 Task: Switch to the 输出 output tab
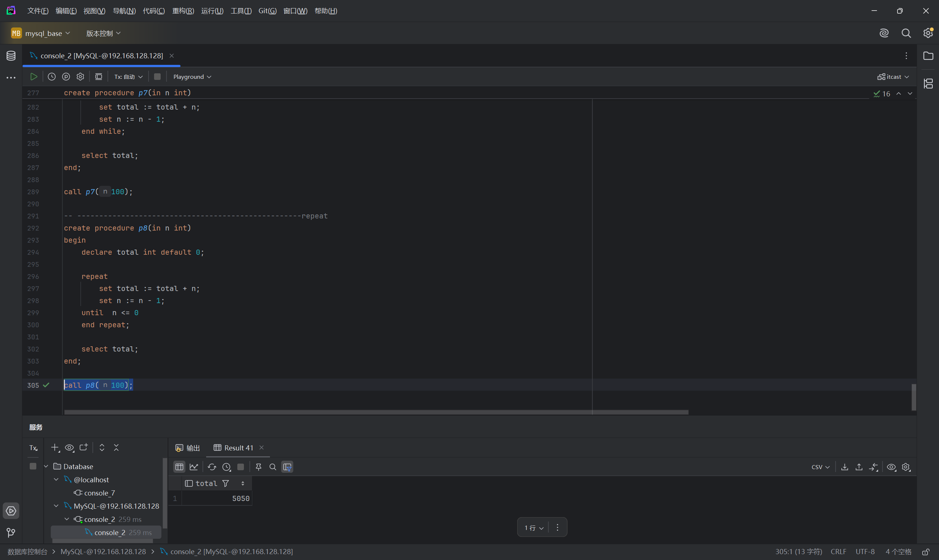click(188, 447)
